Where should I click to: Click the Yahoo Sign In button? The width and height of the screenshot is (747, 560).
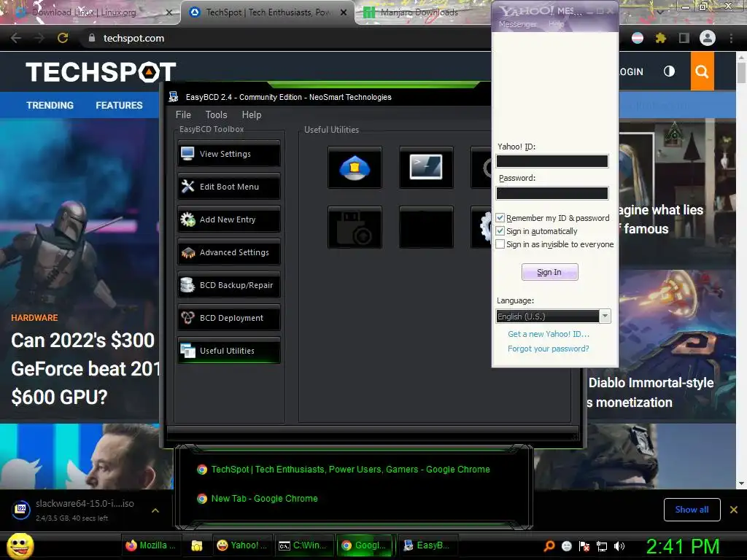pyautogui.click(x=549, y=272)
